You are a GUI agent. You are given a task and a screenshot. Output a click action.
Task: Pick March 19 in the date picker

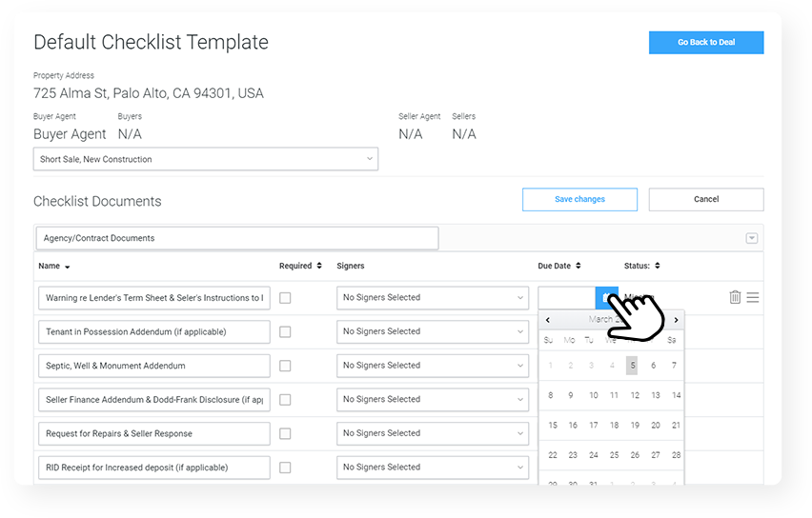pos(634,426)
